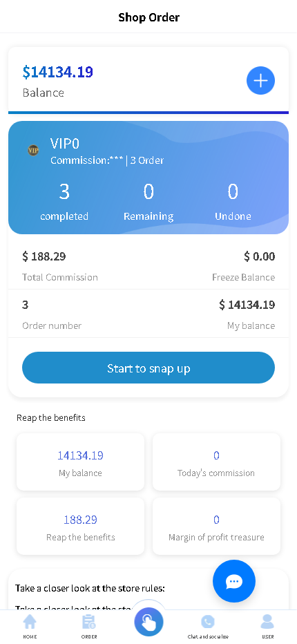297x644 pixels.
Task: Click the Start to snap up button
Action: (148, 368)
